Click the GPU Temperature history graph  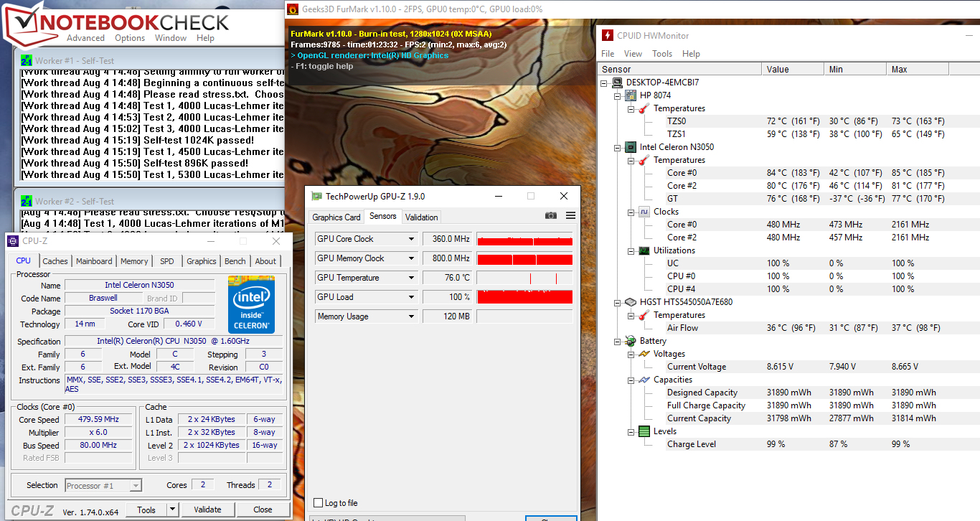524,278
